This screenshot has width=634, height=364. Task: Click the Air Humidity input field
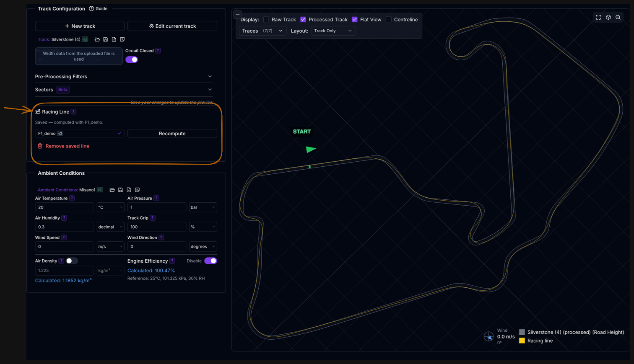pyautogui.click(x=65, y=227)
